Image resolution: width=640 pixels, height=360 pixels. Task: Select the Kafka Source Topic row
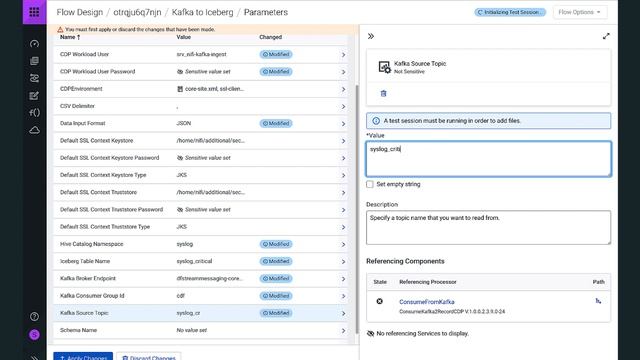click(200, 313)
